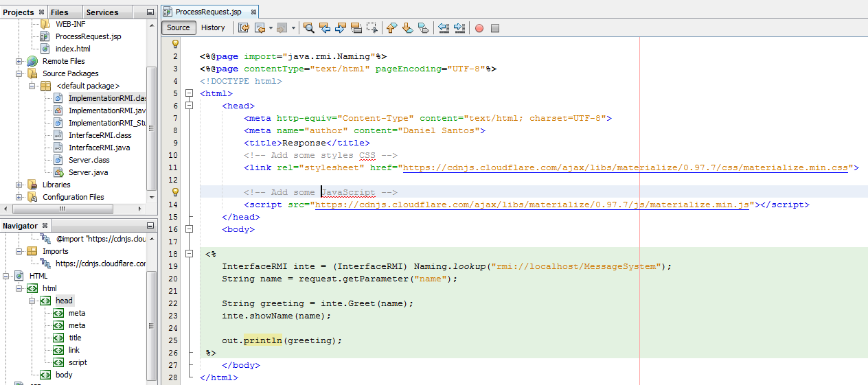Click Previous Bookmark icon
Screen dimensions: 868x385
tap(392, 28)
